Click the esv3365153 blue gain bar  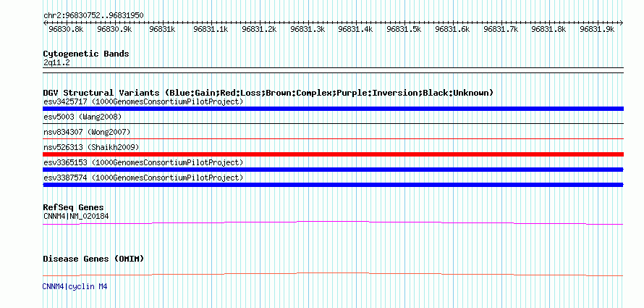333,170
